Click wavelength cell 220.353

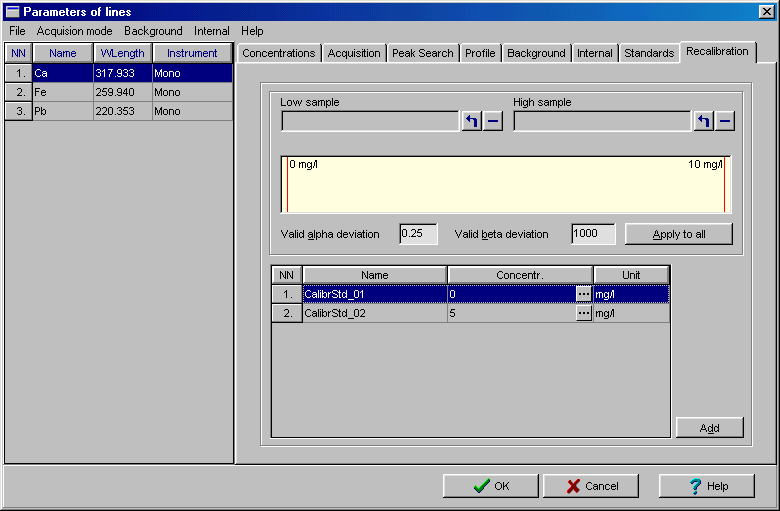122,111
